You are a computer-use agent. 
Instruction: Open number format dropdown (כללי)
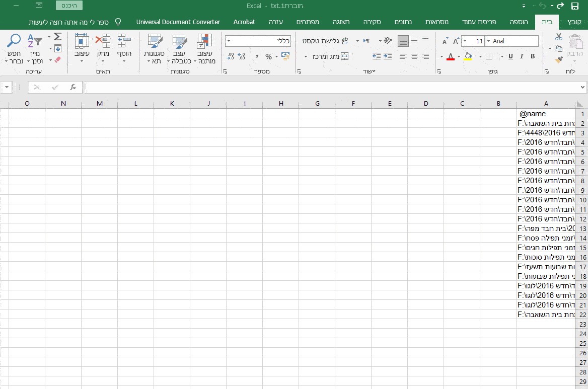coord(229,41)
